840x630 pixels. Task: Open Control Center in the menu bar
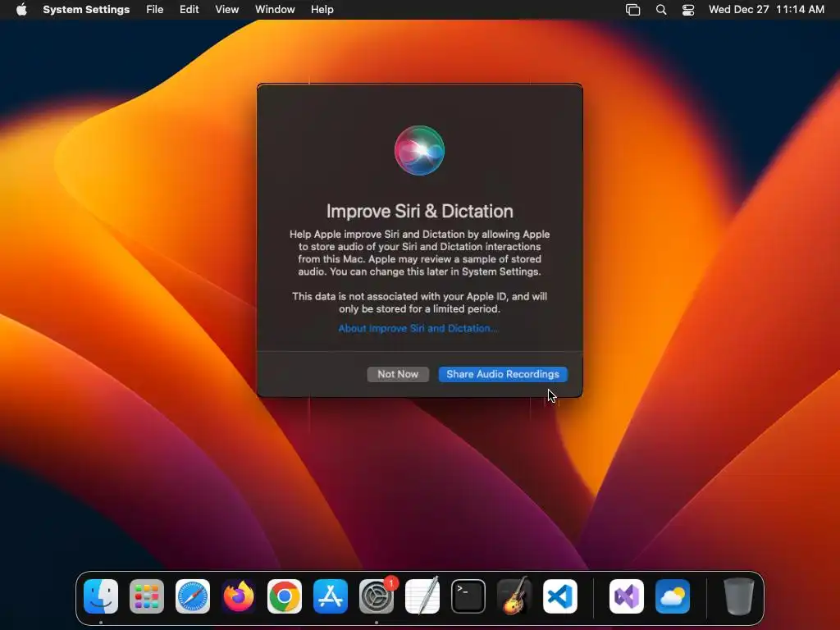[x=688, y=10]
